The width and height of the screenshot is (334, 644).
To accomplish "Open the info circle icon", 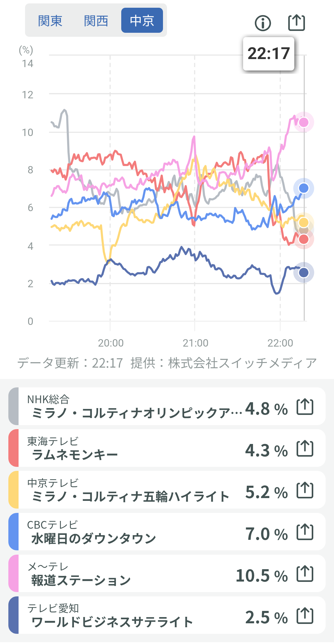I will (263, 23).
